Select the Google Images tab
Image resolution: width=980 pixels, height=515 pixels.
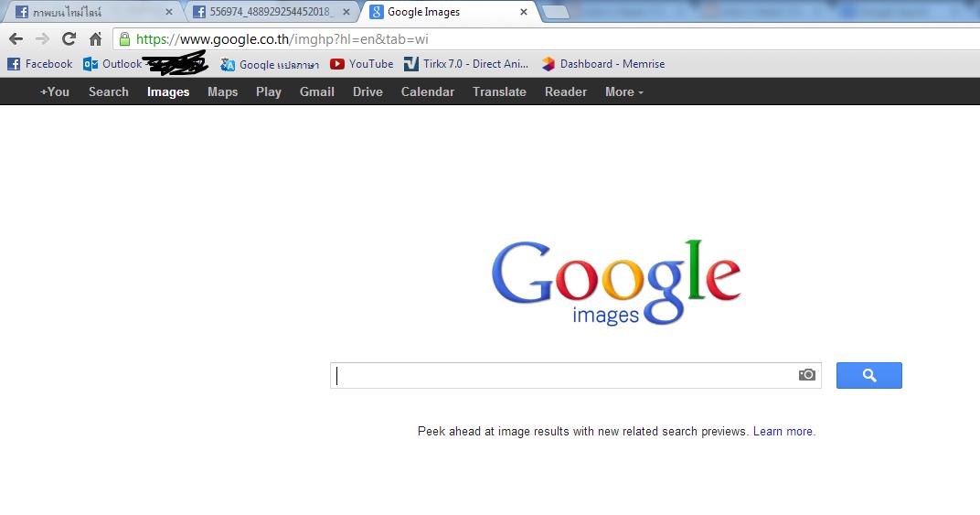point(449,12)
